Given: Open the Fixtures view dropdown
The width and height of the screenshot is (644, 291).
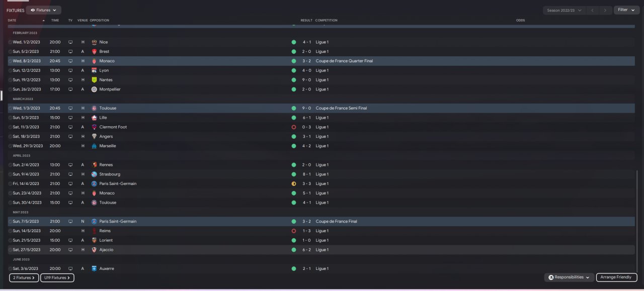Looking at the screenshot, I should [44, 10].
